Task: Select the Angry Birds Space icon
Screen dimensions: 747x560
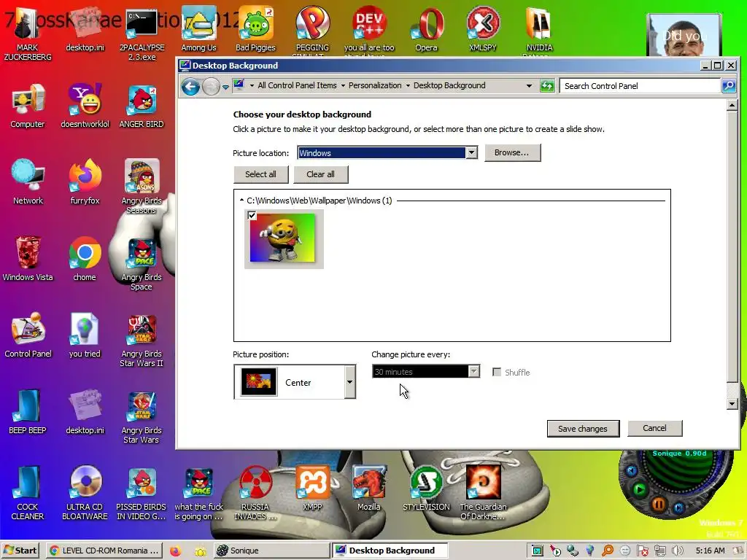Action: tap(142, 264)
